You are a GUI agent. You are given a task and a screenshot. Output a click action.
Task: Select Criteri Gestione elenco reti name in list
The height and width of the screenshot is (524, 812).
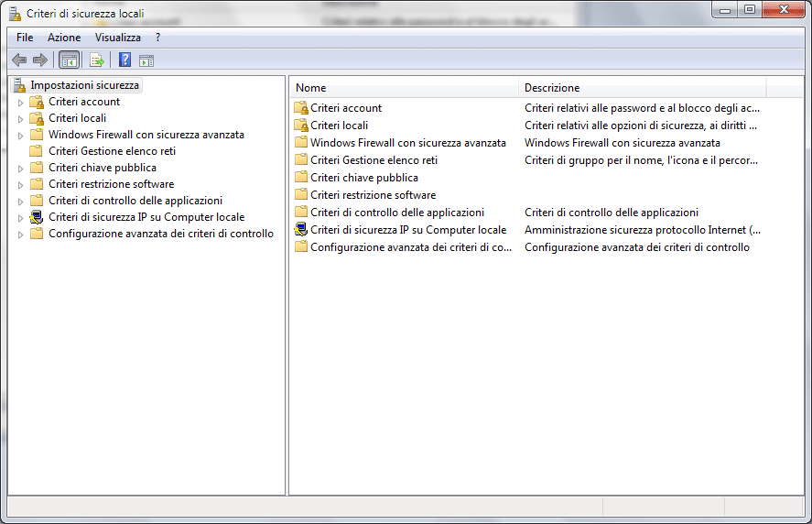[x=374, y=160]
